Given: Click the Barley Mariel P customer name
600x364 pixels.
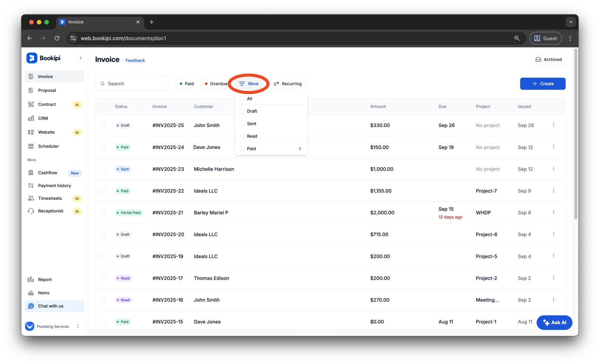Looking at the screenshot, I should (x=211, y=213).
